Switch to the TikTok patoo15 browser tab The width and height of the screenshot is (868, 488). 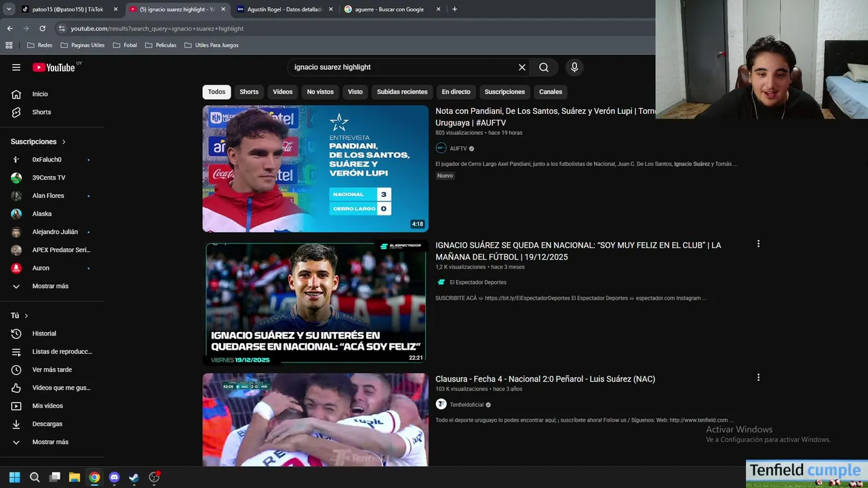68,9
